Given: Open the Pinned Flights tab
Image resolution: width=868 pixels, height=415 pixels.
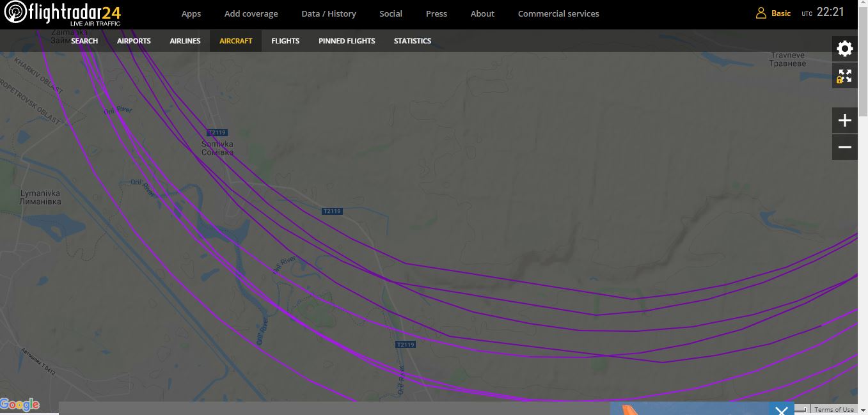Looking at the screenshot, I should (x=347, y=41).
